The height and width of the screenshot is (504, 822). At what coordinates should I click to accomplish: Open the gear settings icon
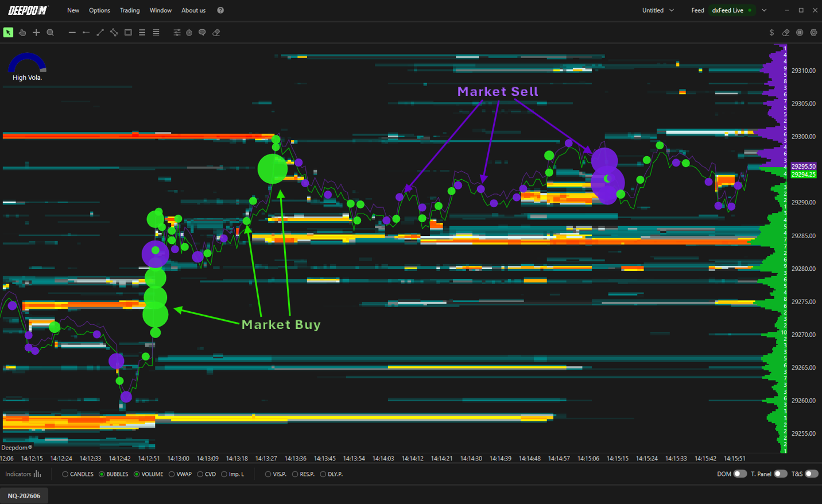[x=813, y=33]
